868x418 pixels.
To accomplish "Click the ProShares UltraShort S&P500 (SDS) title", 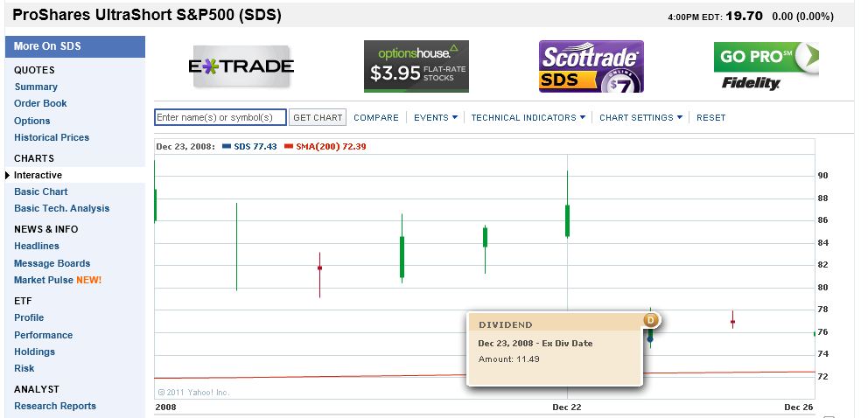I will click(x=147, y=16).
